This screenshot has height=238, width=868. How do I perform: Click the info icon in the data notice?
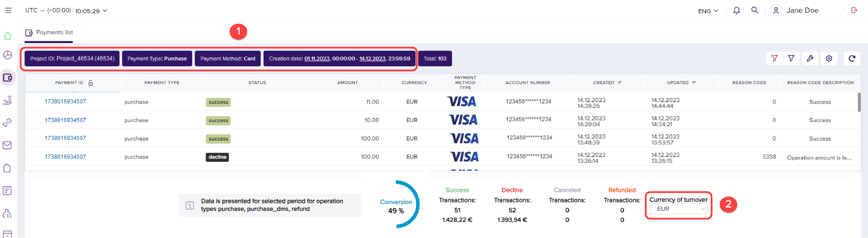(190, 205)
